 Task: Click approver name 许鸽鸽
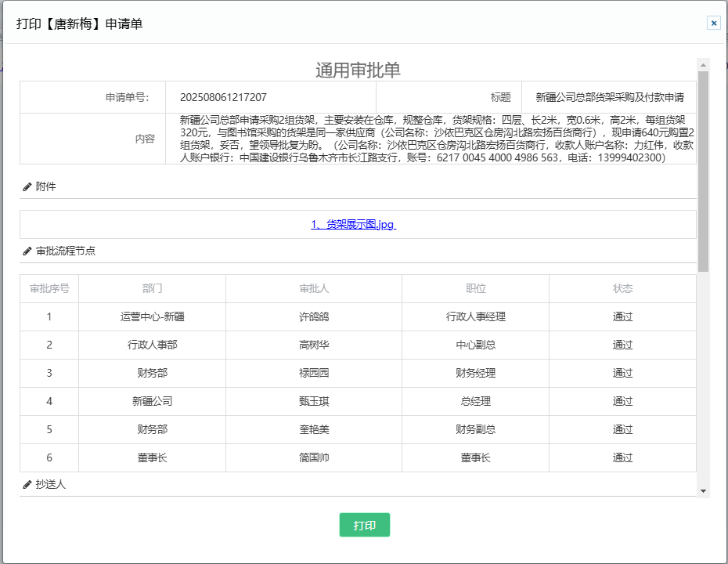(x=314, y=316)
